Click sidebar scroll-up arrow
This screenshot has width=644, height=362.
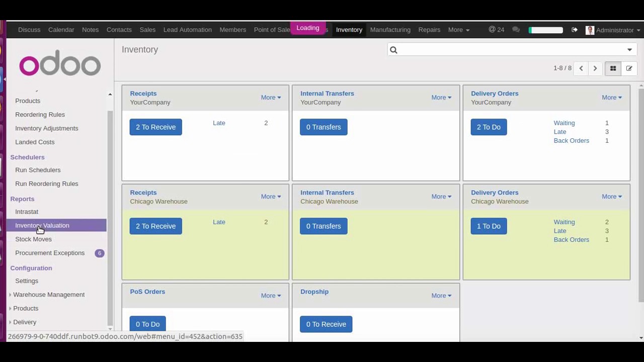[110, 94]
